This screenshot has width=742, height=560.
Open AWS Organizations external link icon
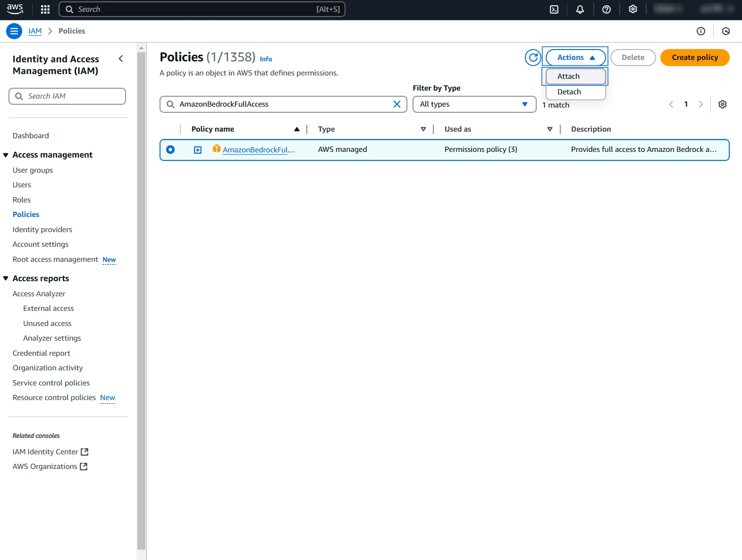click(x=84, y=467)
